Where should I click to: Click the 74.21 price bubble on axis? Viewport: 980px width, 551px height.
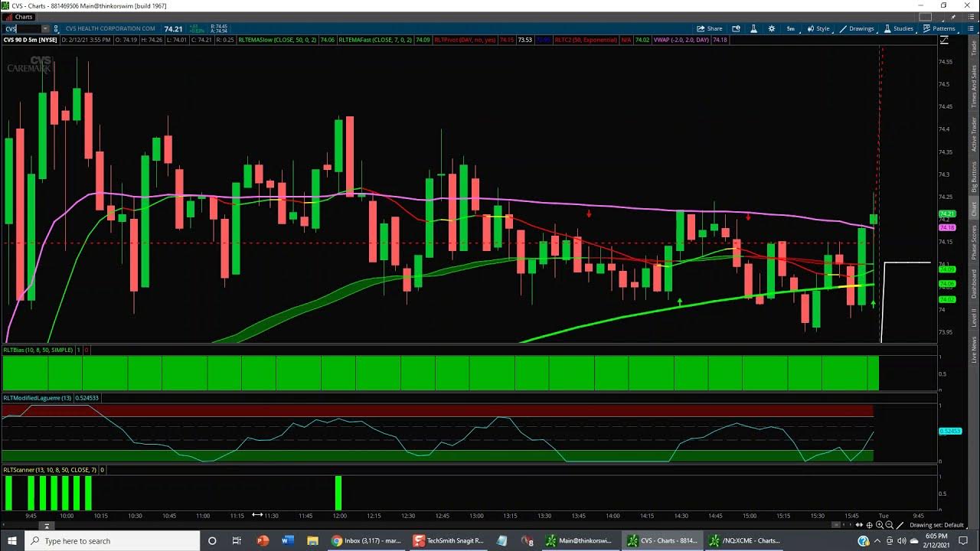click(947, 214)
